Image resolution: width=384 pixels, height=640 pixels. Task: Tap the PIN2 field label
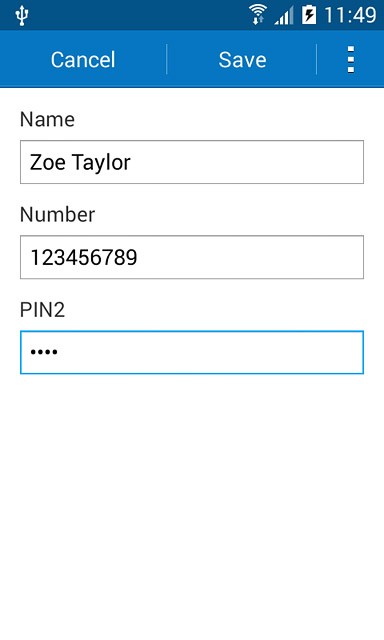(42, 310)
